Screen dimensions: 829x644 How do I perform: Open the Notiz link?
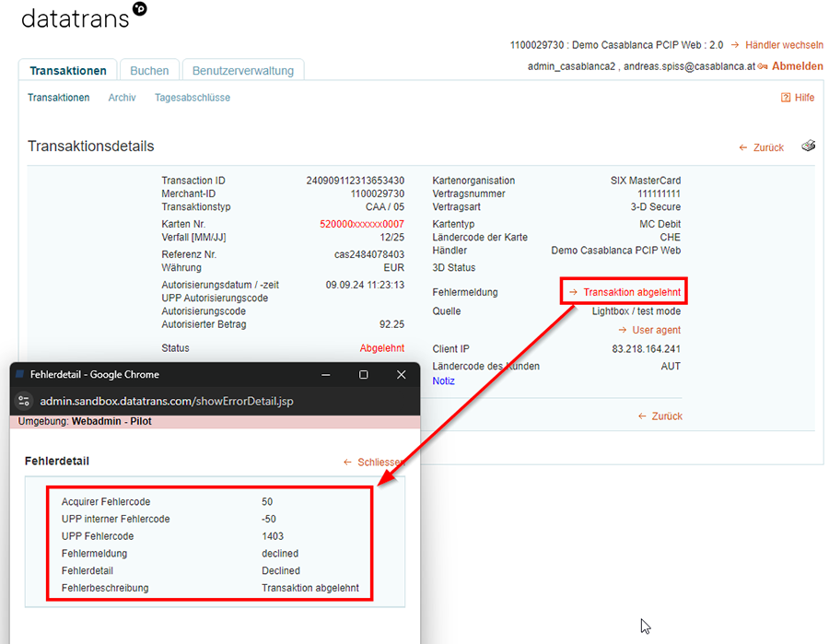point(443,381)
